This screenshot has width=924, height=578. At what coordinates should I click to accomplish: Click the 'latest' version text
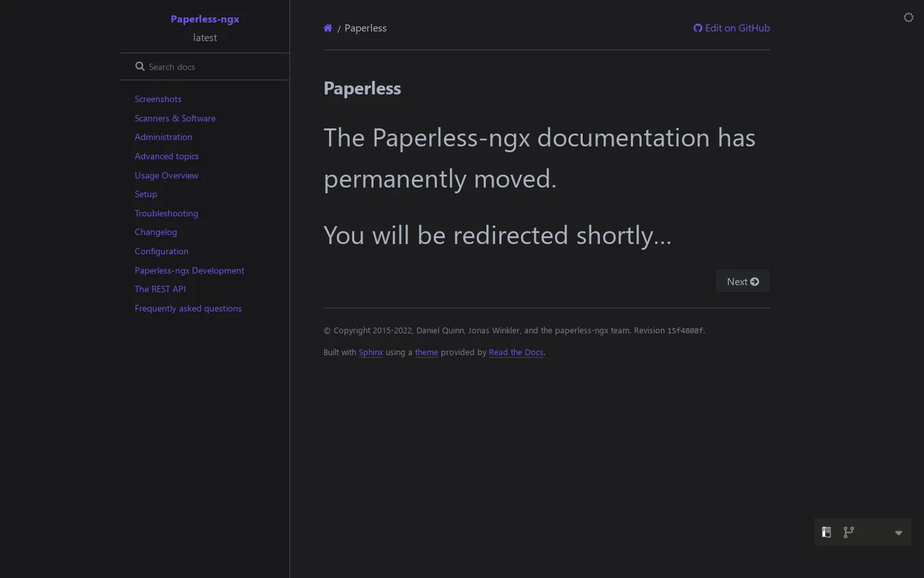(x=205, y=38)
